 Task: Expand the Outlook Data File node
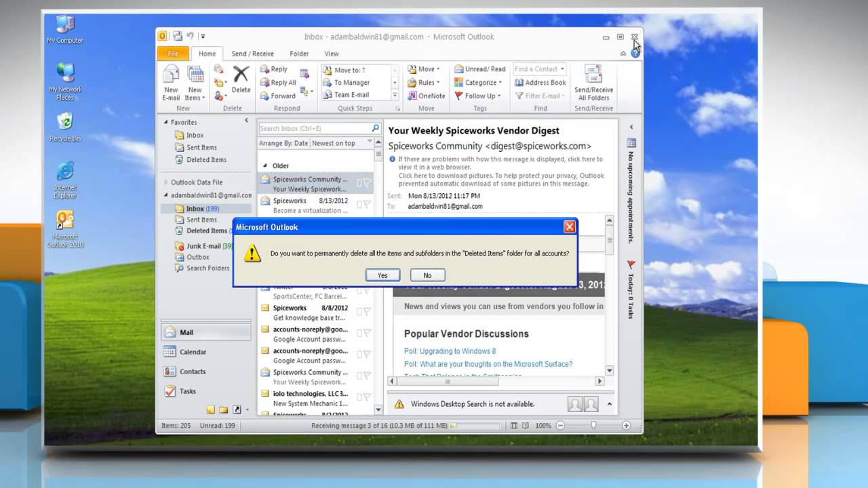pyautogui.click(x=165, y=182)
